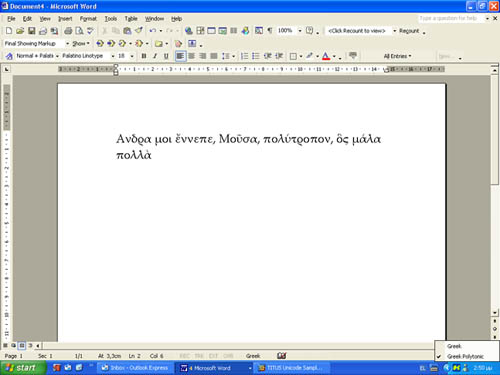
Task: Select Greek Polytonic keyboard layout
Action: click(x=467, y=356)
